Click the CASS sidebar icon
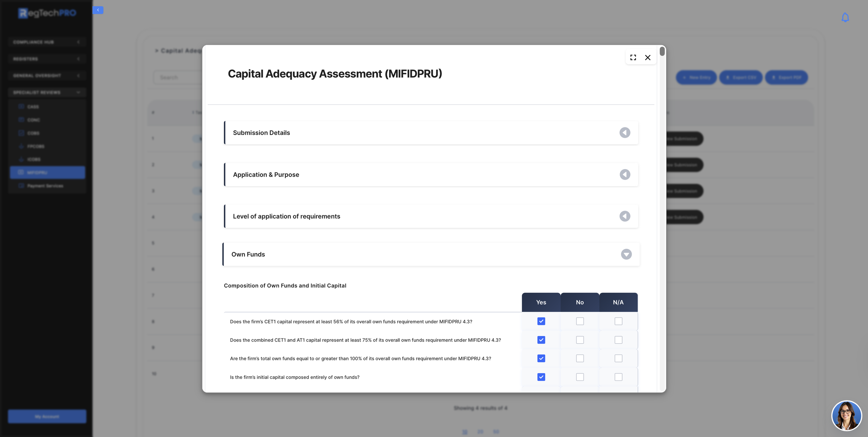 [21, 107]
